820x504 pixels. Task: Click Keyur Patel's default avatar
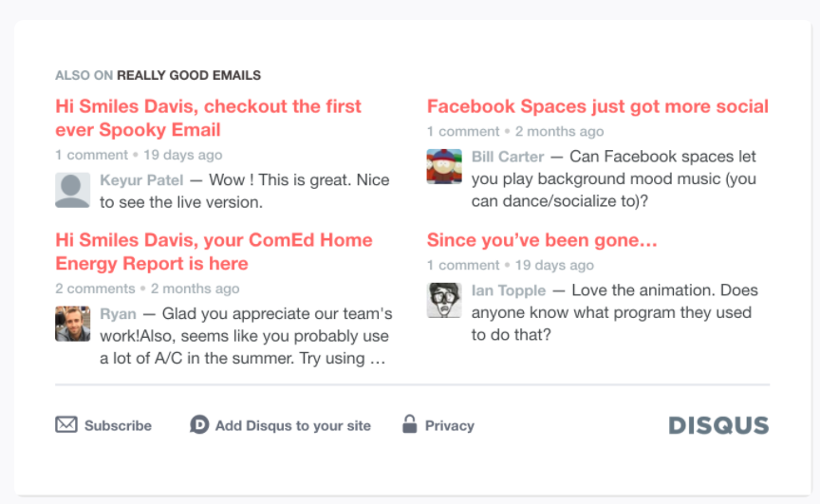point(73,191)
